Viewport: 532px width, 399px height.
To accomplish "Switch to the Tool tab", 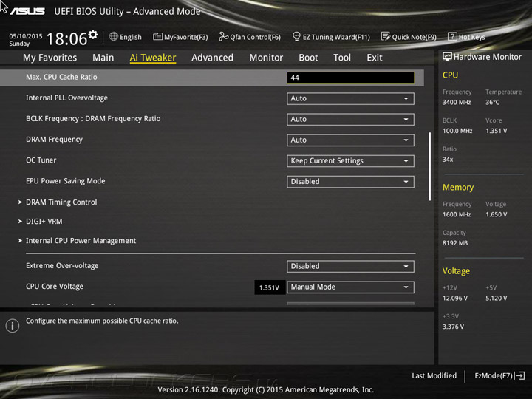I will (x=342, y=58).
